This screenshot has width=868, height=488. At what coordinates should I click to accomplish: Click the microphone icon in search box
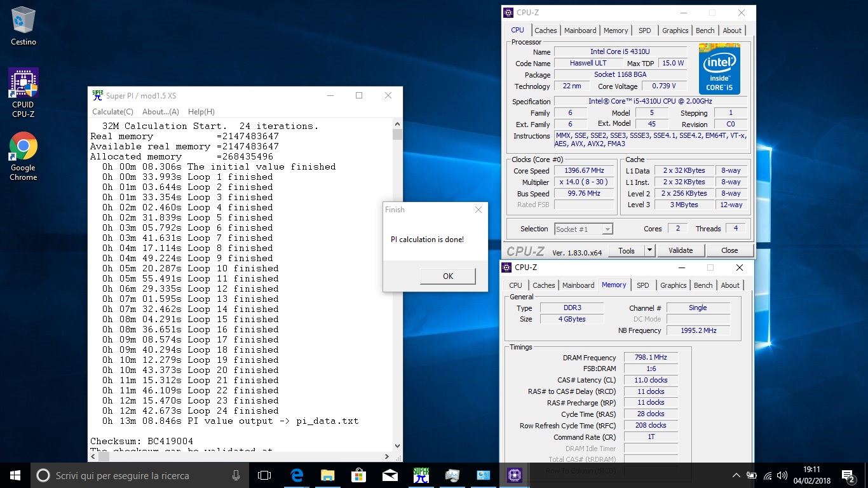coord(236,475)
